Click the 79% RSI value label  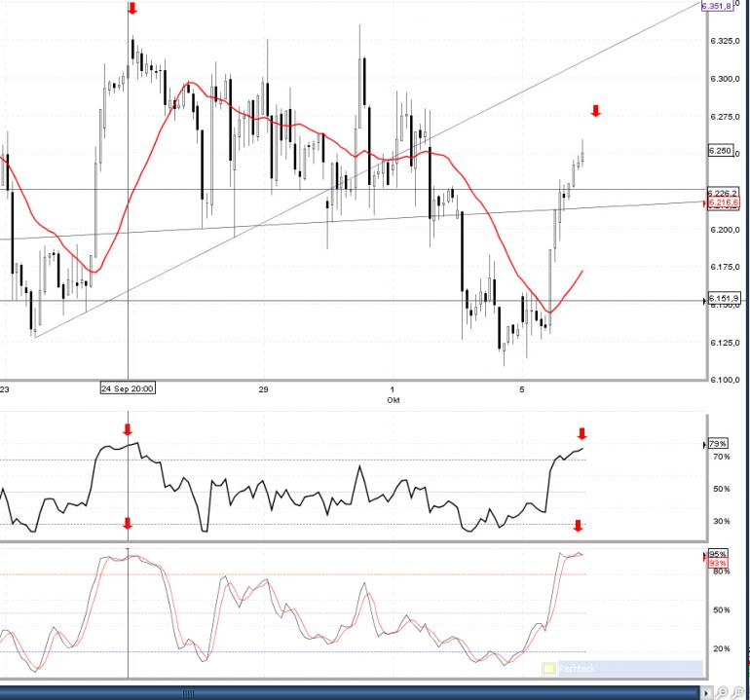[718, 444]
